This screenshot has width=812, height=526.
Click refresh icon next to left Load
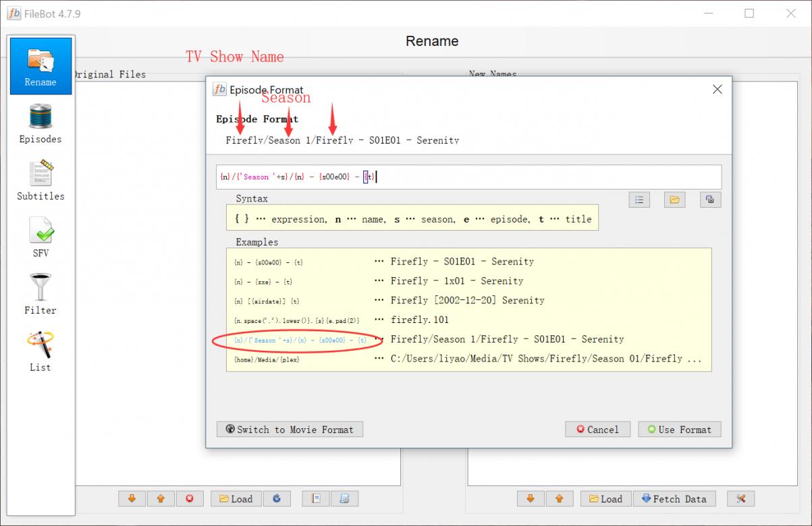[277, 499]
